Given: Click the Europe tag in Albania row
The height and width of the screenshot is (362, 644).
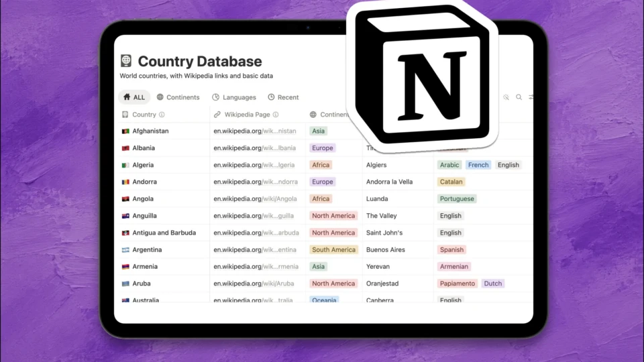Looking at the screenshot, I should pos(323,147).
